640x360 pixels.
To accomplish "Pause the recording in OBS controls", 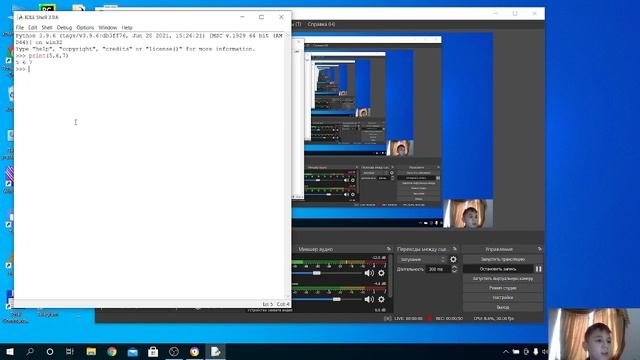I will click(538, 269).
